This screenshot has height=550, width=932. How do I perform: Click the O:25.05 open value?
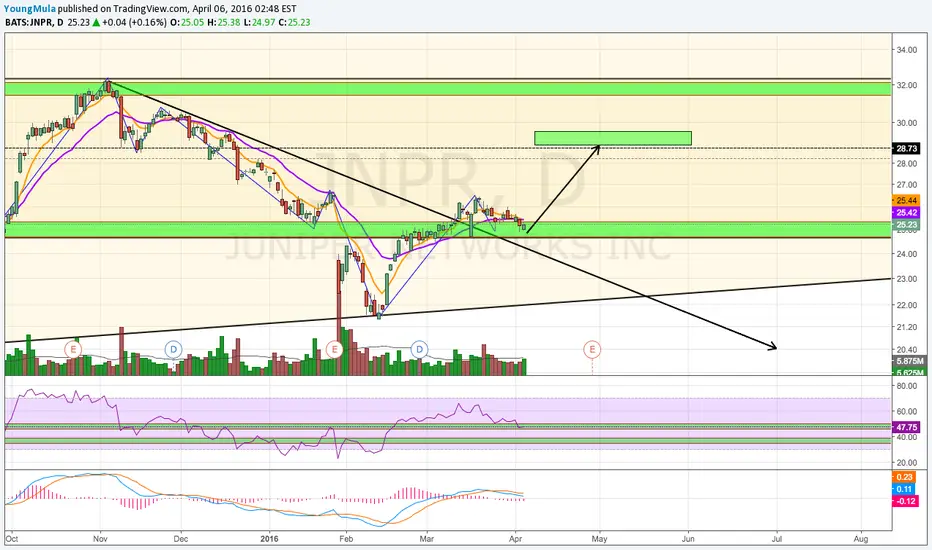coord(187,22)
